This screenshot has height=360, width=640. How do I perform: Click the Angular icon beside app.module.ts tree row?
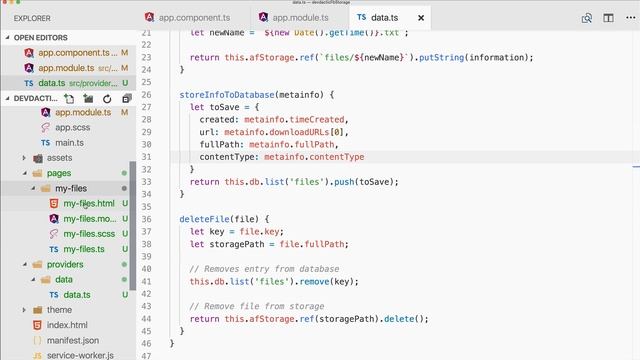point(46,112)
